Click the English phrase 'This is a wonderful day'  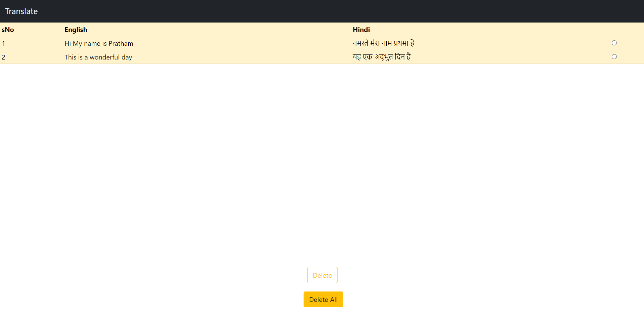coord(98,57)
